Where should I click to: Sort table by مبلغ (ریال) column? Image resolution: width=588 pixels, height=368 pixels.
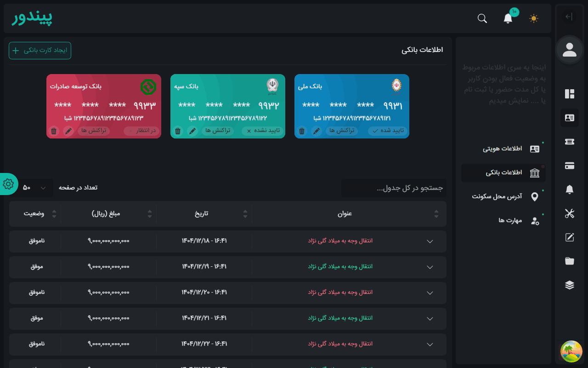[x=108, y=214]
